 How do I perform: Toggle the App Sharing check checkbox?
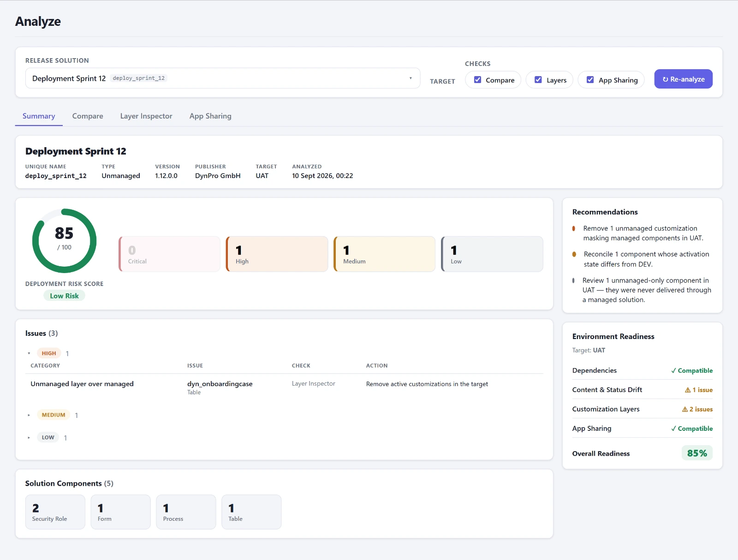point(590,80)
